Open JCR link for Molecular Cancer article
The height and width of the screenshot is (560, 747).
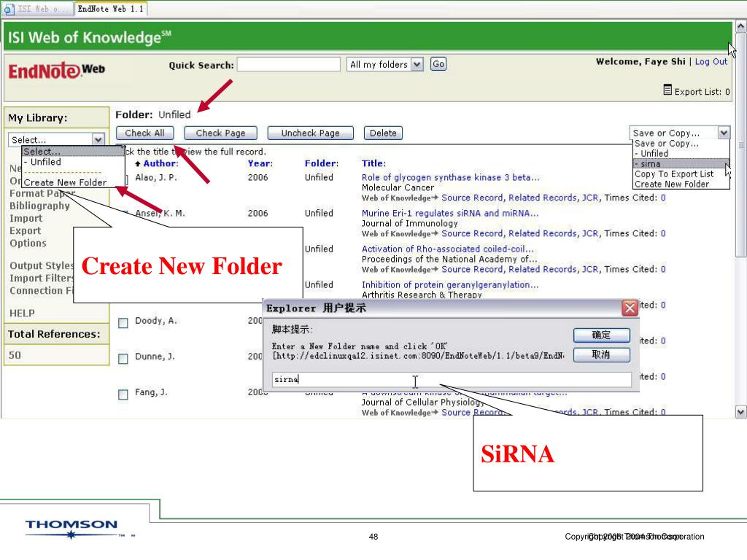590,198
